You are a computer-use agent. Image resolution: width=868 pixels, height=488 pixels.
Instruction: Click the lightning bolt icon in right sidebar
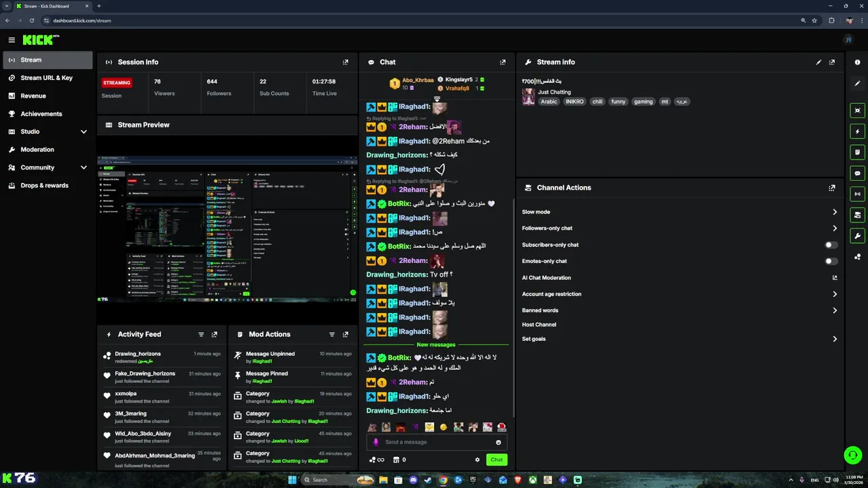click(x=858, y=131)
